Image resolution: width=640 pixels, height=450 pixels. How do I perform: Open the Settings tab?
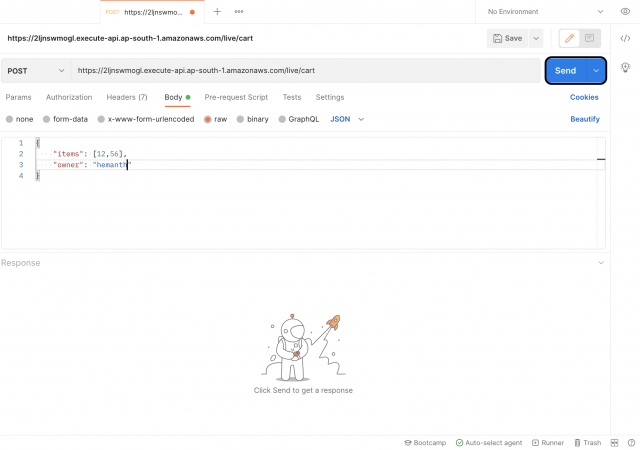click(x=330, y=97)
